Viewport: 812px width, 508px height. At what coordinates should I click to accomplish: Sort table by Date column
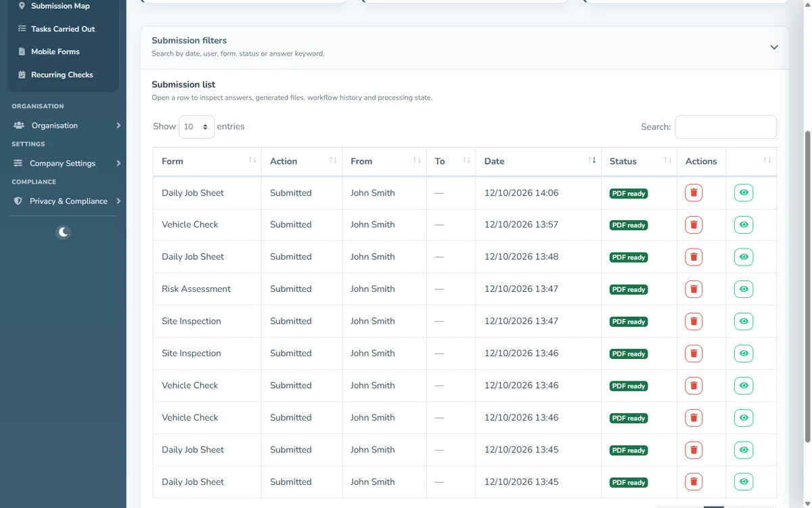[x=539, y=161]
